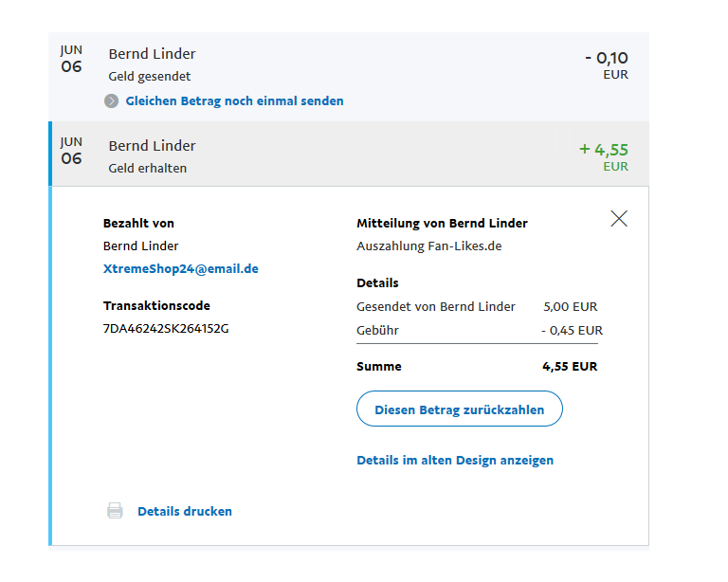Open the "Details drucken" link
This screenshot has width=728, height=582.
click(x=185, y=511)
